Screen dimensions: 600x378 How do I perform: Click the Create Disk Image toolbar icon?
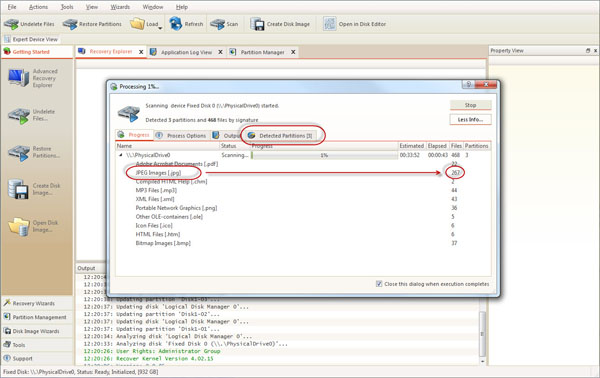pos(257,24)
